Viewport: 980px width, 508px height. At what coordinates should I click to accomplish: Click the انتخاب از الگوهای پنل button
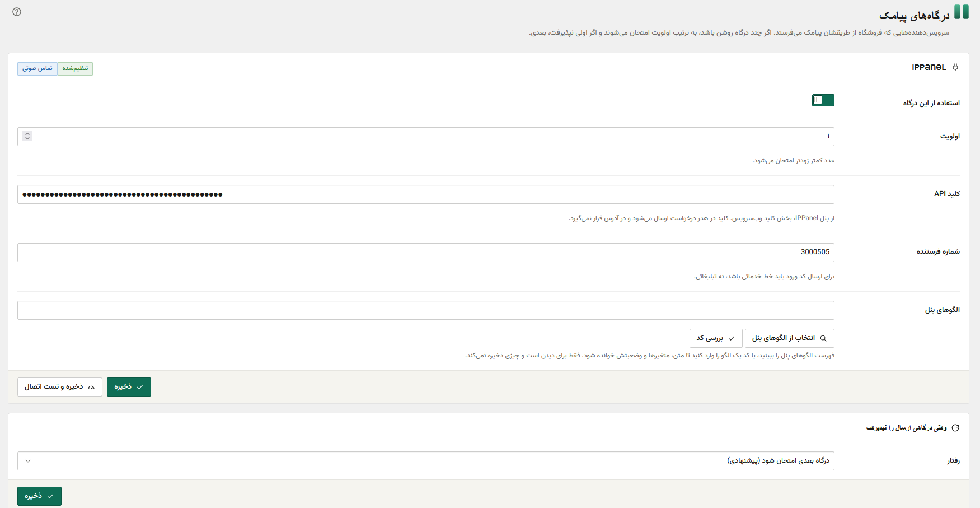[x=790, y=338]
